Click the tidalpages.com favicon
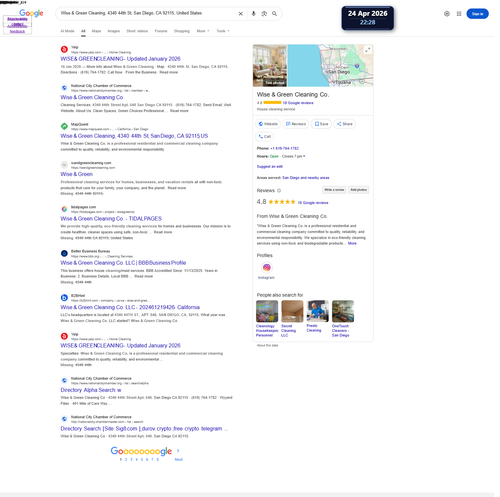The image size is (500, 497). [x=64, y=209]
